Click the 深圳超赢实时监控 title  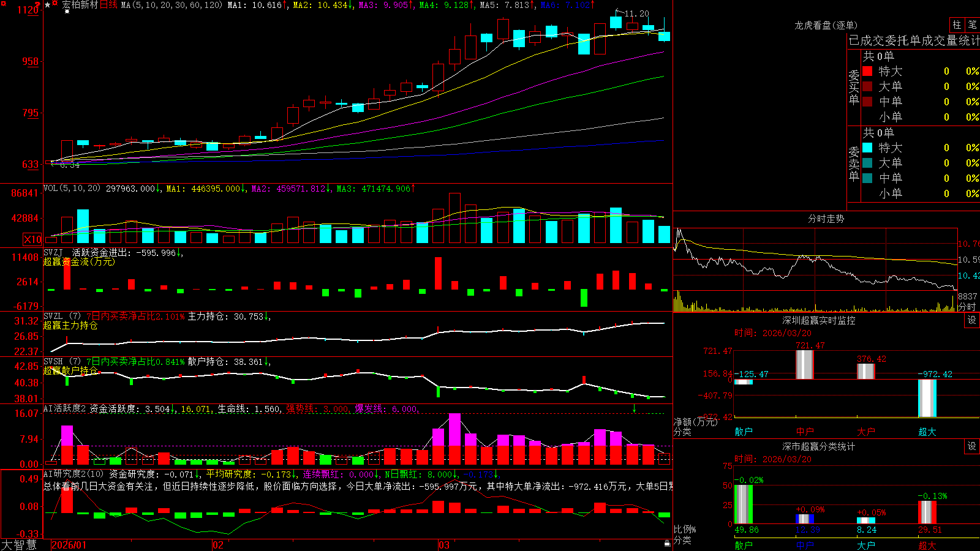click(x=819, y=320)
